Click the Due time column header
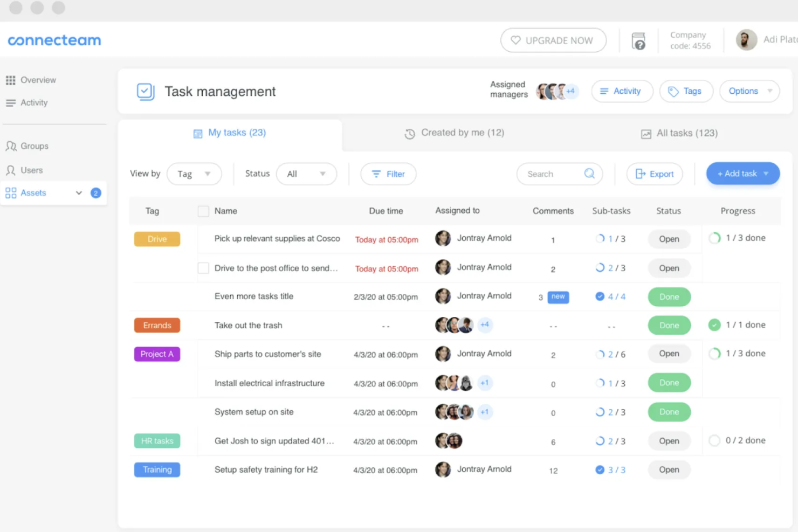Viewport: 798px width, 532px height. pyautogui.click(x=386, y=211)
